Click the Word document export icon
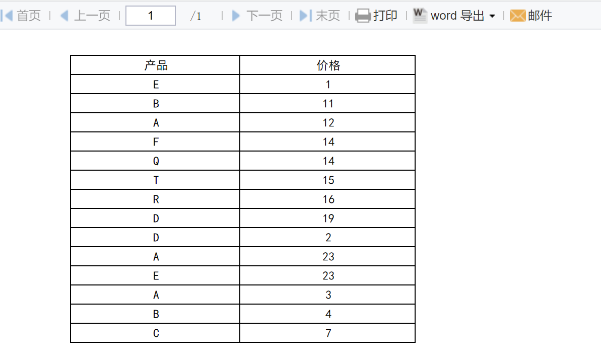This screenshot has width=601, height=364. 420,16
